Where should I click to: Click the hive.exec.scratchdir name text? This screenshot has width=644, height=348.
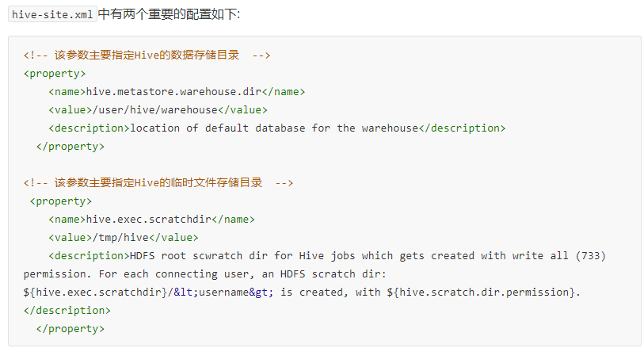[x=149, y=220]
